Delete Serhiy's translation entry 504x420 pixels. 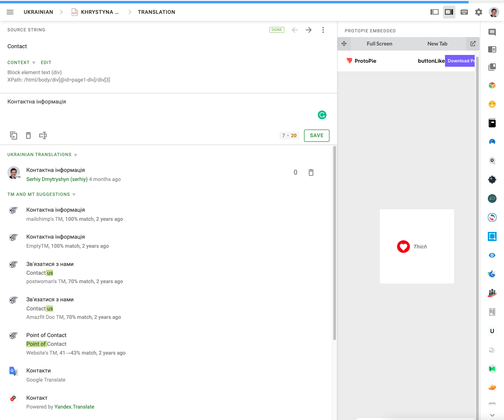pos(311,173)
